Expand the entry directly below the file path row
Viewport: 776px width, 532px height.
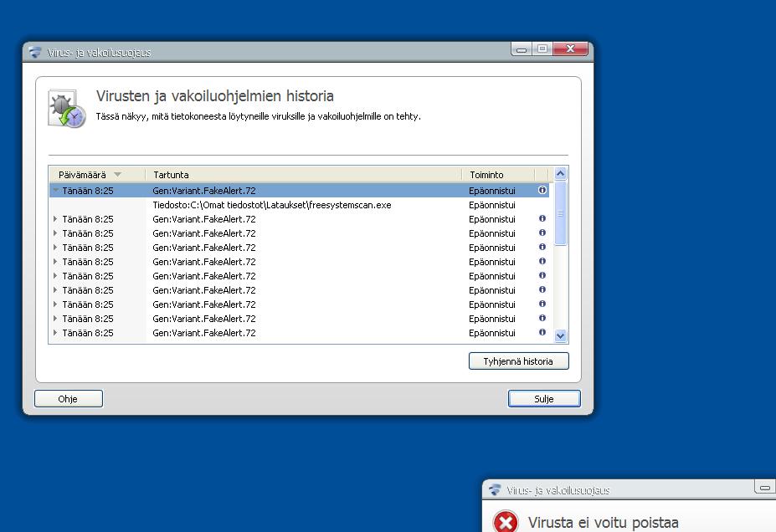pyautogui.click(x=56, y=219)
